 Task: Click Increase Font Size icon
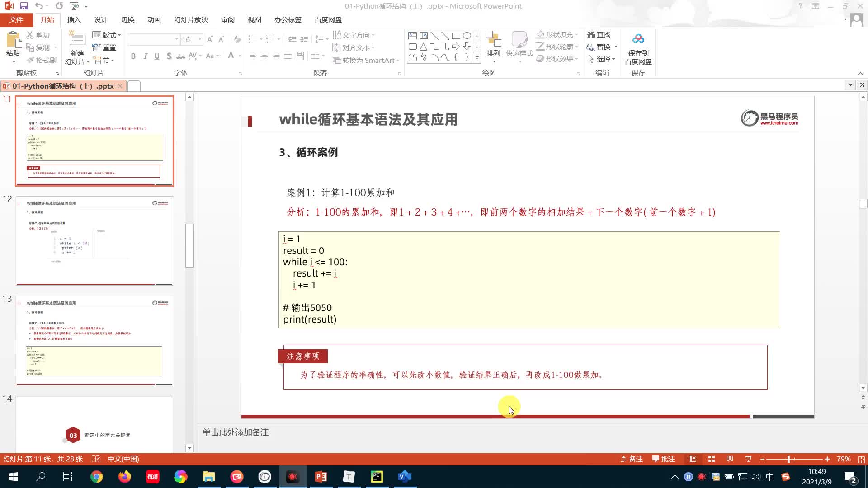click(x=210, y=40)
